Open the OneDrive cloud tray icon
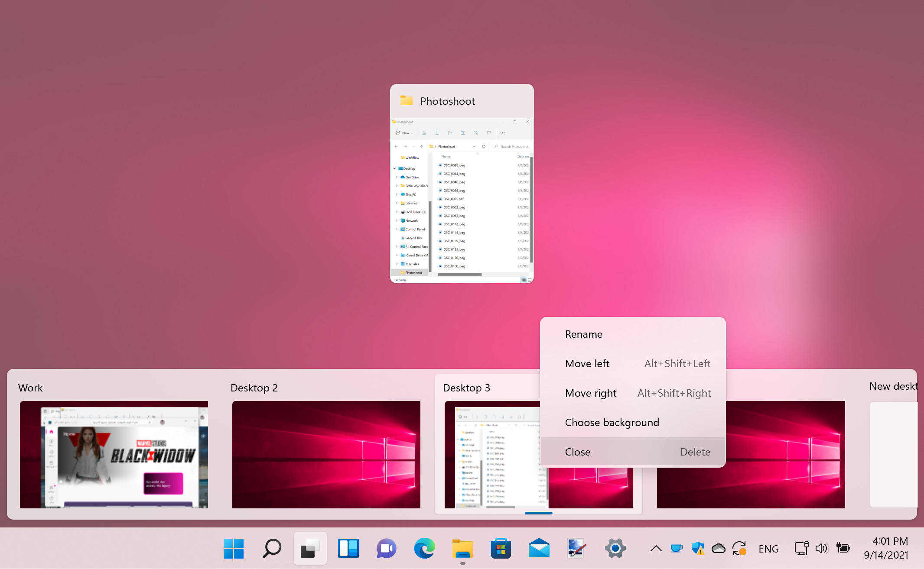 [x=718, y=549]
